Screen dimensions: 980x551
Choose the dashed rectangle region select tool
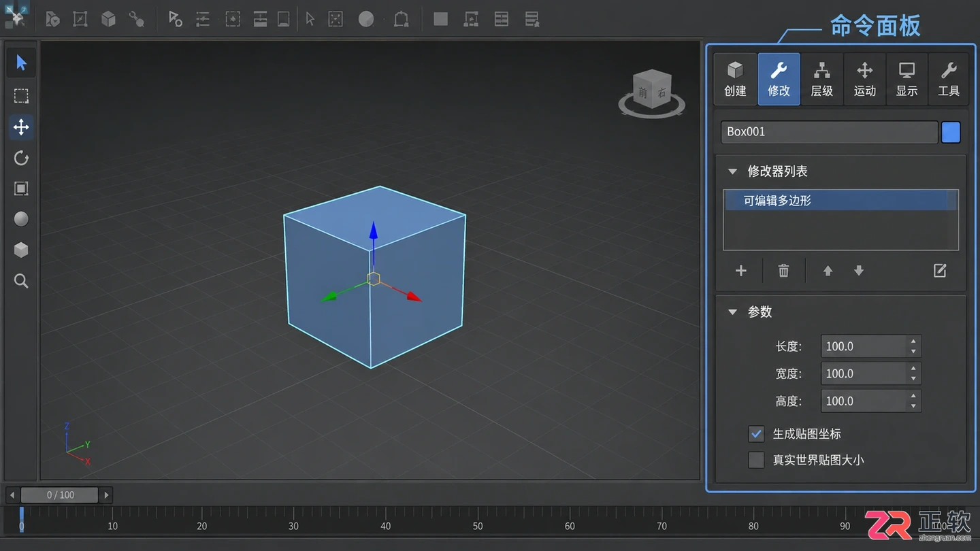pos(21,96)
